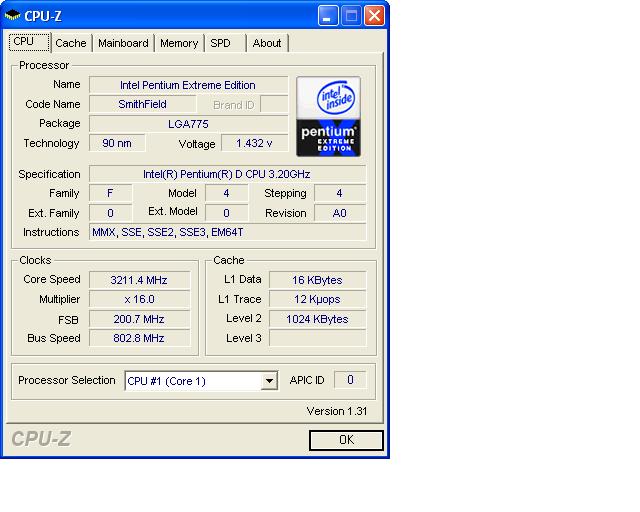Switch to the CPU tab
Screen dimensions: 640x512
click(29, 42)
